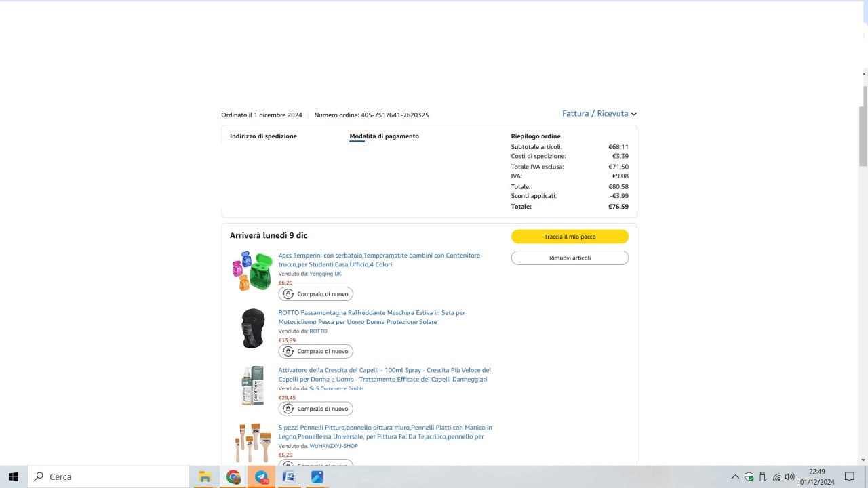Open the Attivatore della Crescita dei Capelli link

click(x=384, y=375)
